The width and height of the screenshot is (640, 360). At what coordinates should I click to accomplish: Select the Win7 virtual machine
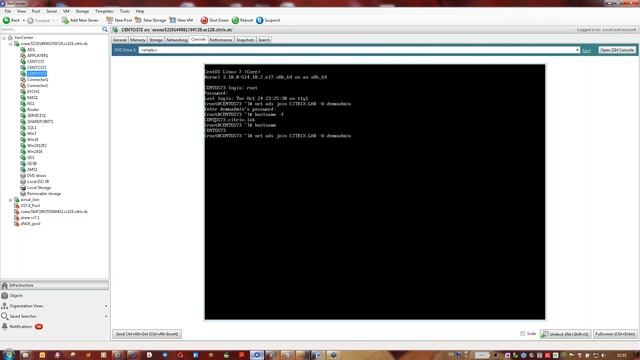(x=31, y=133)
